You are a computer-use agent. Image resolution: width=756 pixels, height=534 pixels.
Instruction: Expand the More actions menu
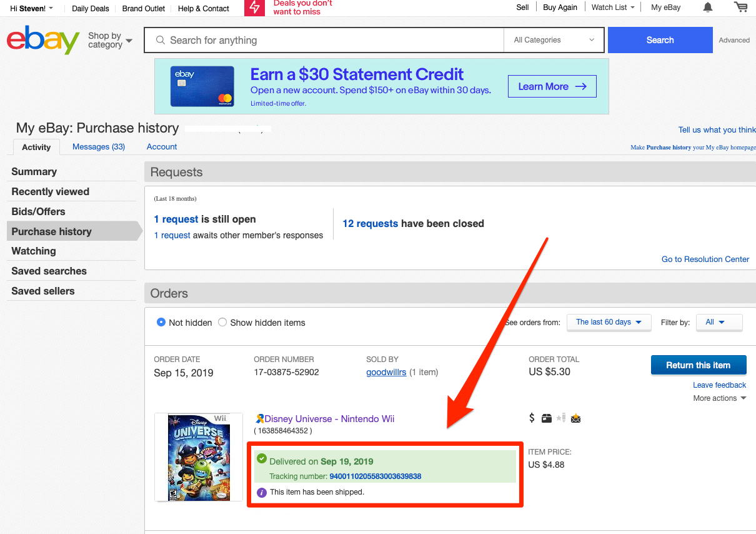719,398
